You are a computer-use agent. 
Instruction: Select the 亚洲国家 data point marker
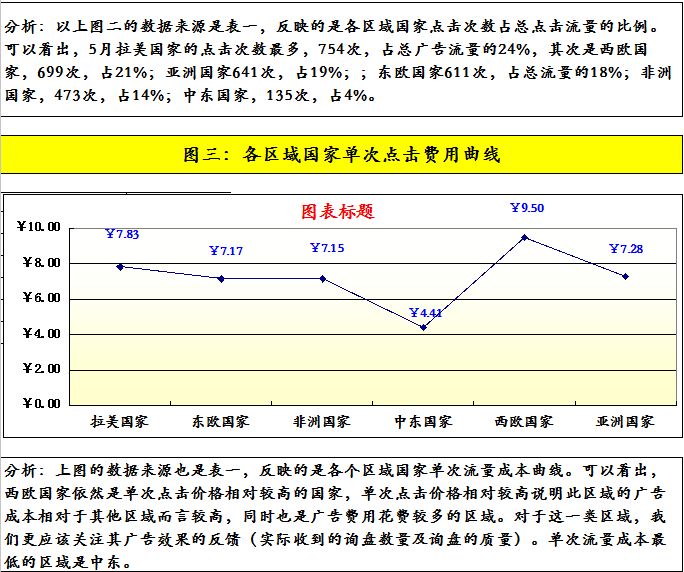point(626,276)
